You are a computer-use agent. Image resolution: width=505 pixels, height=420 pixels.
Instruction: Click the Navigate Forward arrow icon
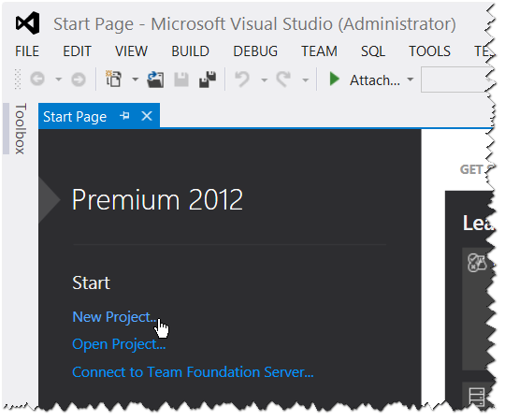[79, 80]
